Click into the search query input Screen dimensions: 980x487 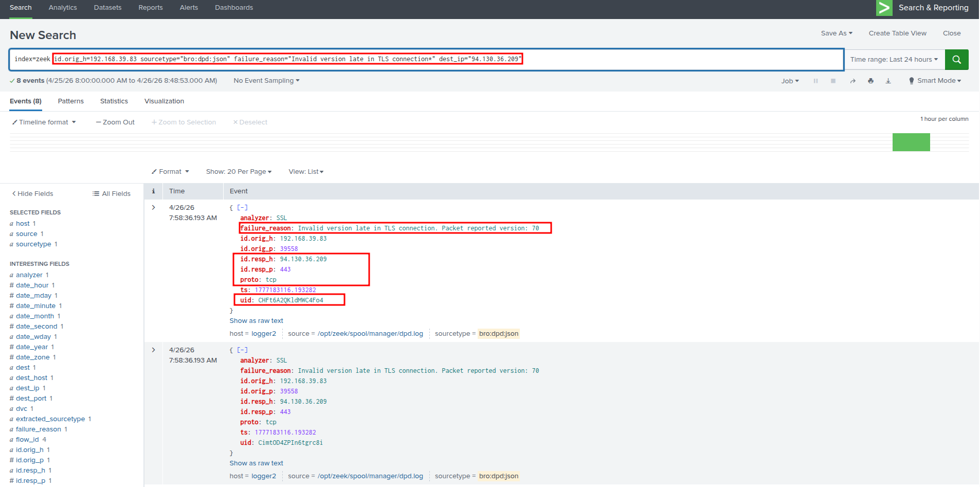tap(426, 60)
